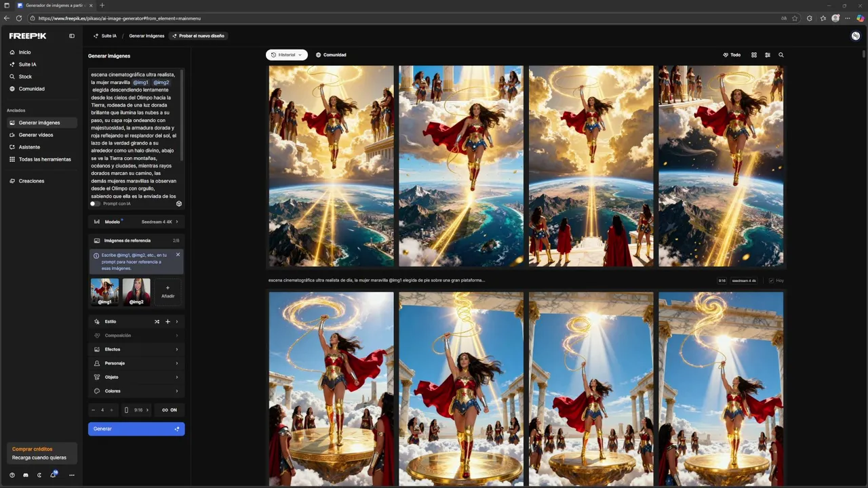The height and width of the screenshot is (488, 868).
Task: Expand the Colores section
Action: pyautogui.click(x=136, y=391)
